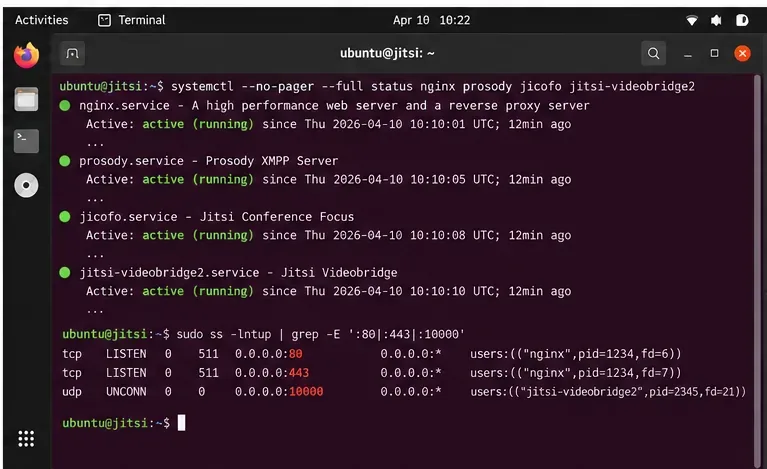Viewport: 767px width, 469px height.
Task: Open the volume indicator in top bar
Action: [716, 20]
